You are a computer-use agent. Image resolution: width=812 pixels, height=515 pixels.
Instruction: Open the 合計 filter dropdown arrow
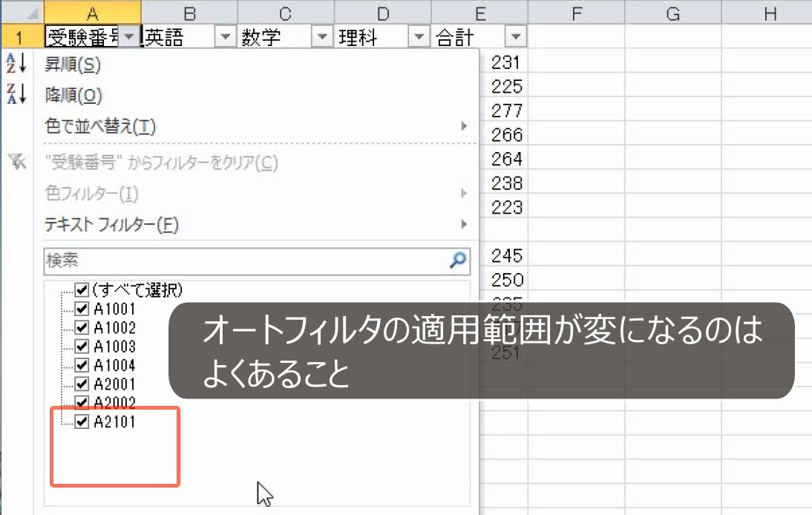point(516,37)
